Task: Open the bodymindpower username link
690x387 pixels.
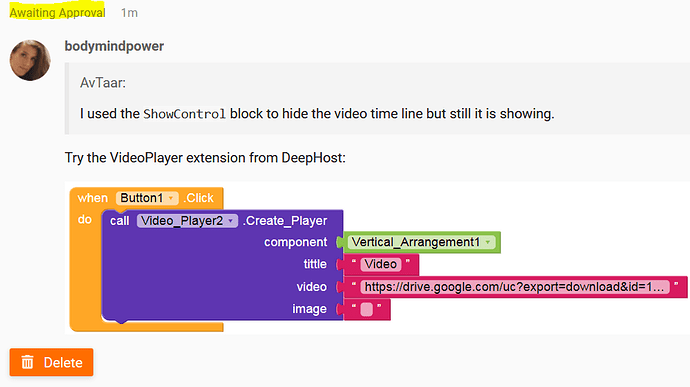Action: (114, 46)
